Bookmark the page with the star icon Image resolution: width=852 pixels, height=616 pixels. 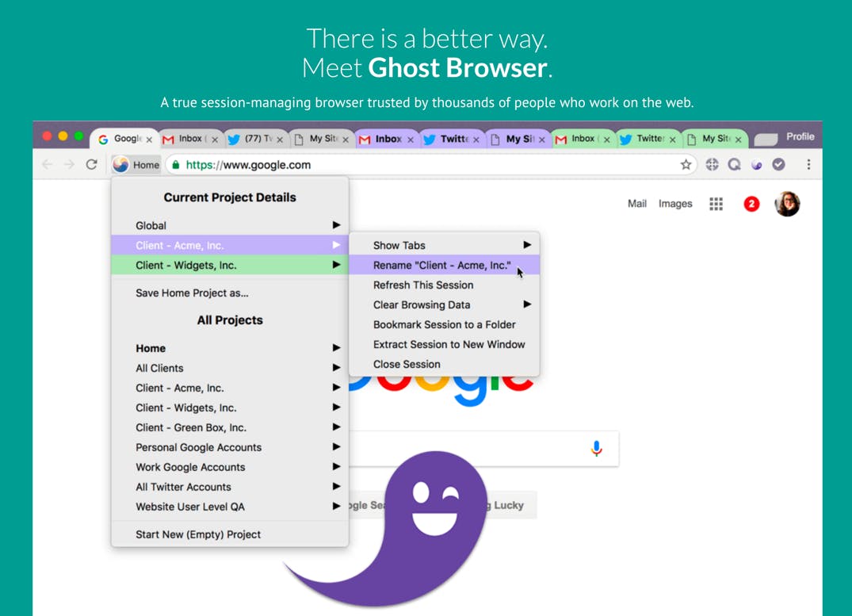tap(686, 164)
